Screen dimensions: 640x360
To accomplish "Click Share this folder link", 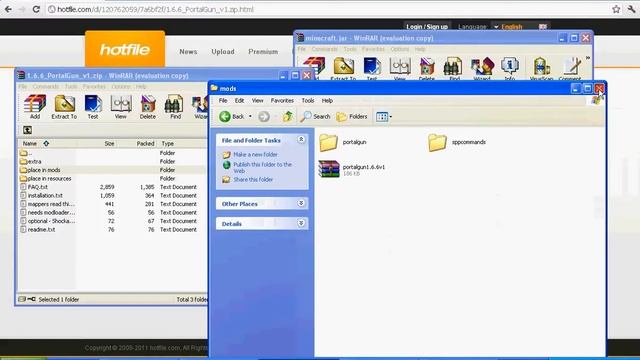I will 253,180.
